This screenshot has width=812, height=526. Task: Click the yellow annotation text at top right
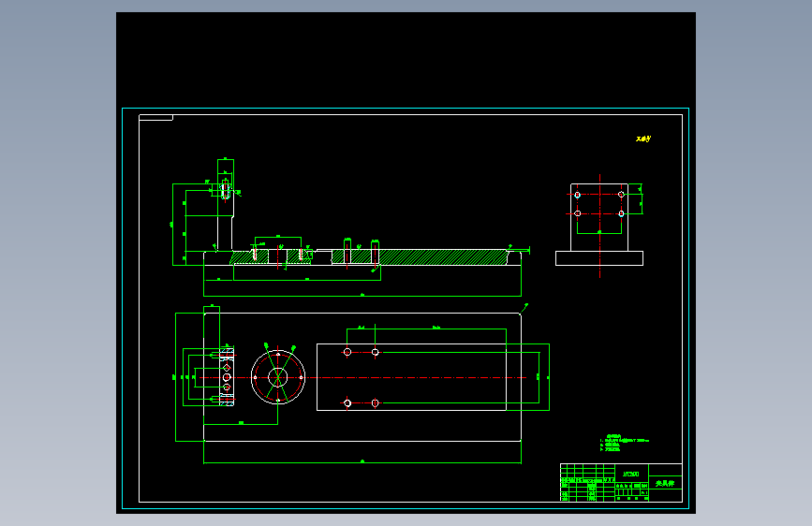click(643, 139)
